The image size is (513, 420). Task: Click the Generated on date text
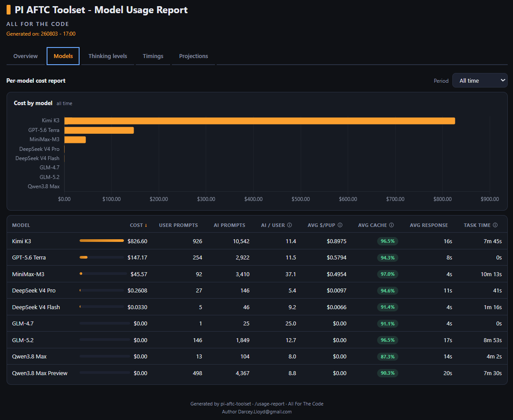(x=41, y=34)
